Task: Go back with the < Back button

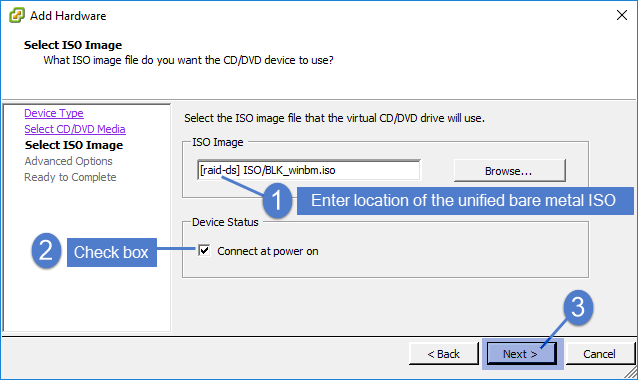Action: coord(444,354)
